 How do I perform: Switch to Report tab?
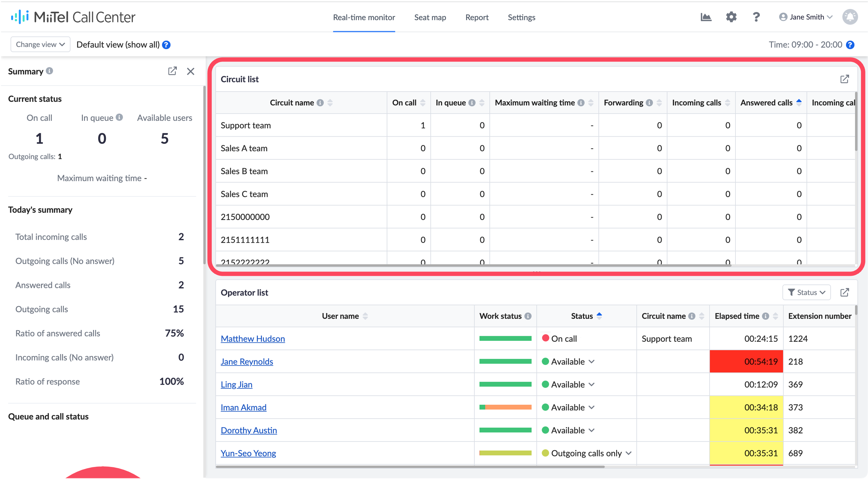point(477,17)
